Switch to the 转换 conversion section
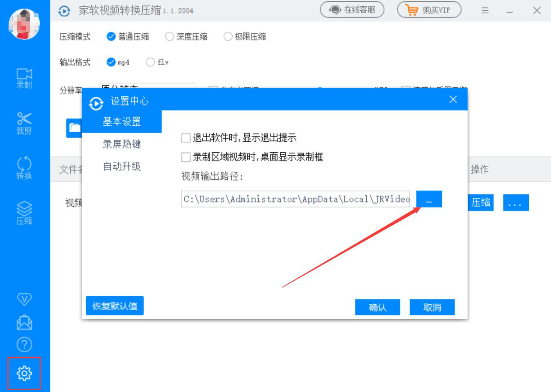The width and height of the screenshot is (551, 392). click(x=24, y=168)
